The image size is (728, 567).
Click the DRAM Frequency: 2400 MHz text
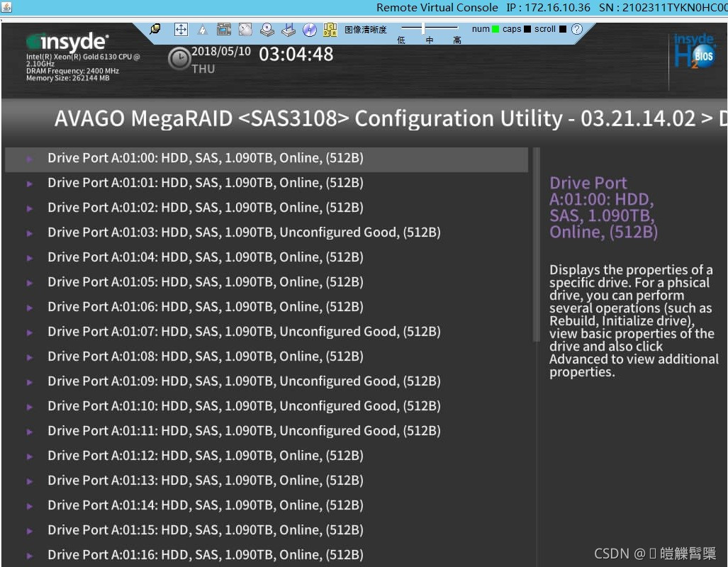(x=72, y=71)
